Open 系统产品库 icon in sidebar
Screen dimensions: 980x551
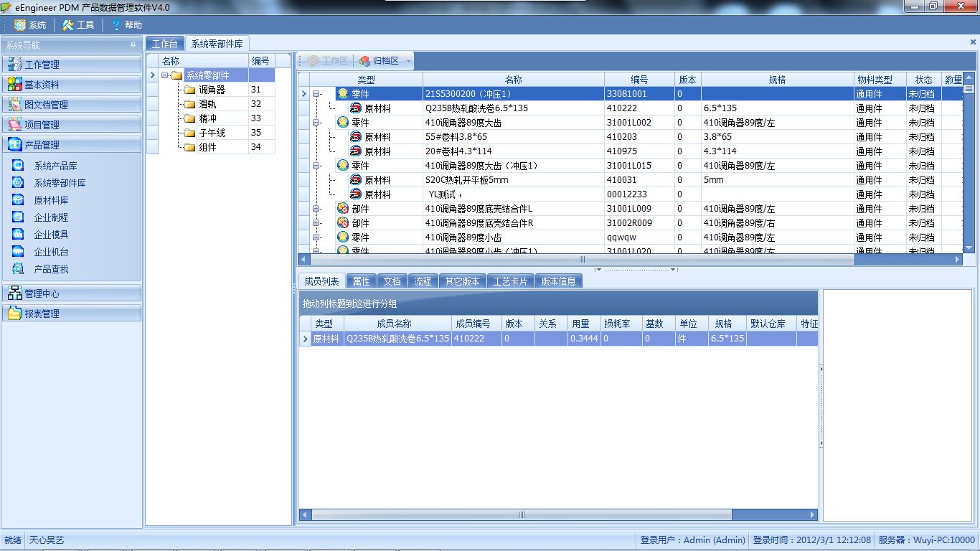(x=19, y=165)
